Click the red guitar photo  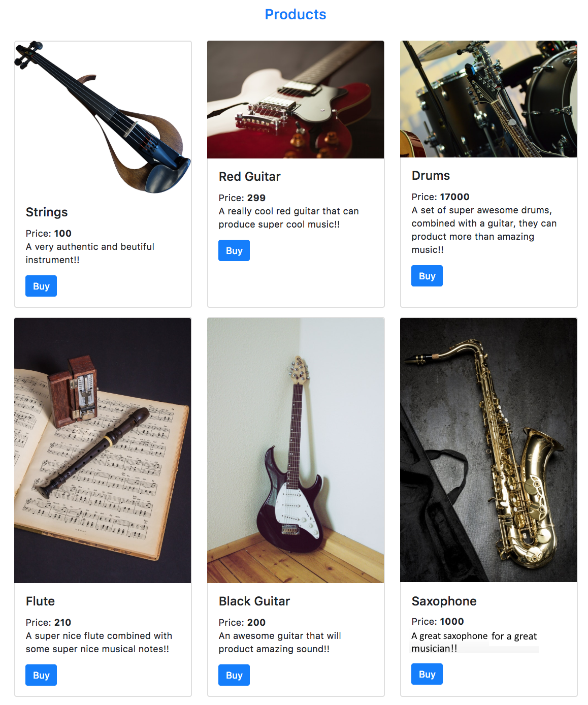(x=296, y=100)
